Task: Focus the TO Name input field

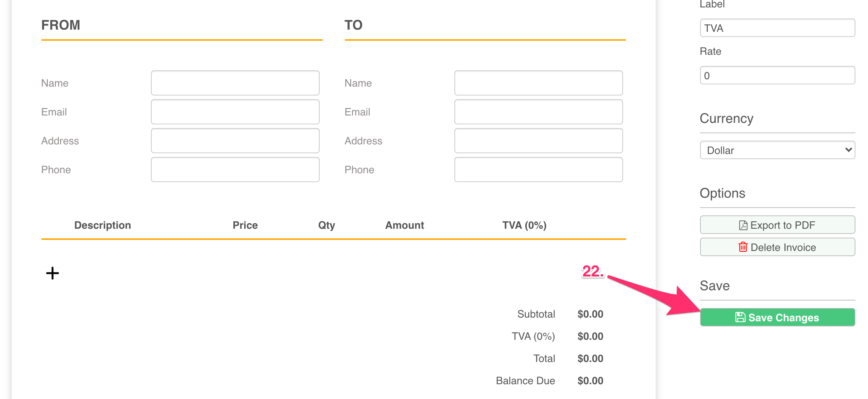Action: [x=538, y=83]
